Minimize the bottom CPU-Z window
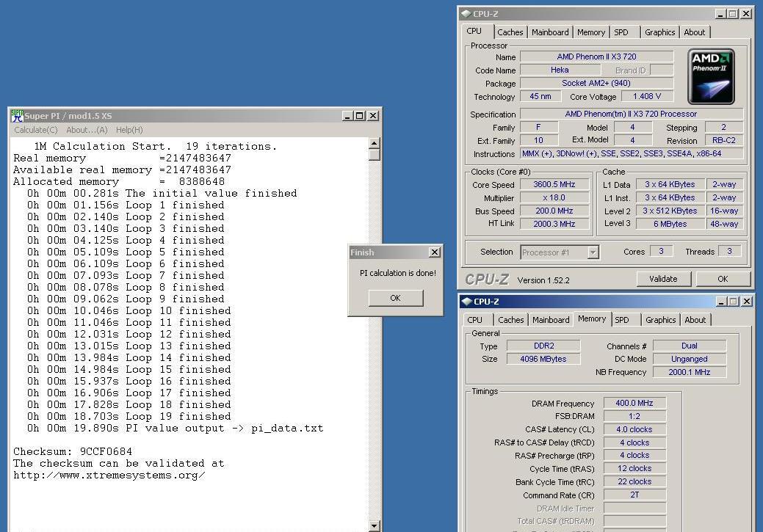This screenshot has height=532, width=763. 721,302
